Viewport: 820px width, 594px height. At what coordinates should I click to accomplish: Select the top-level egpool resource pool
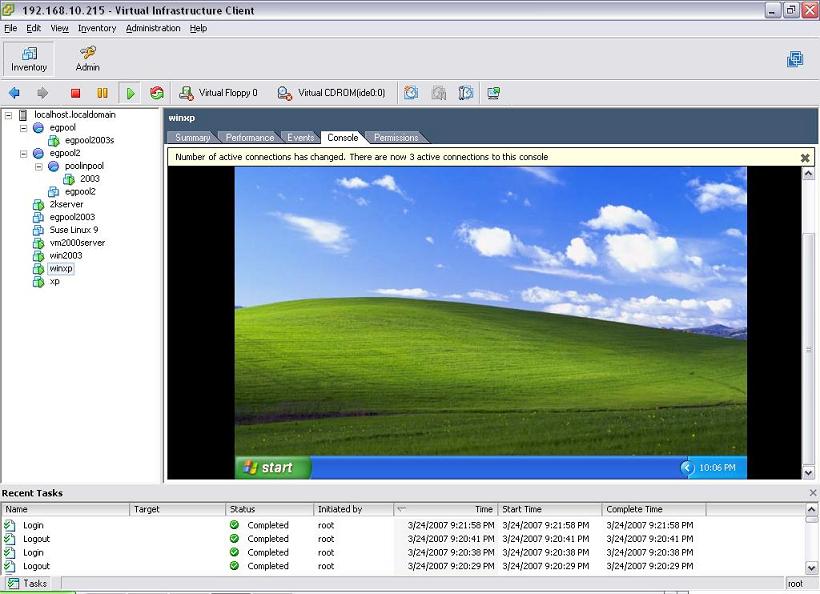(x=62, y=128)
